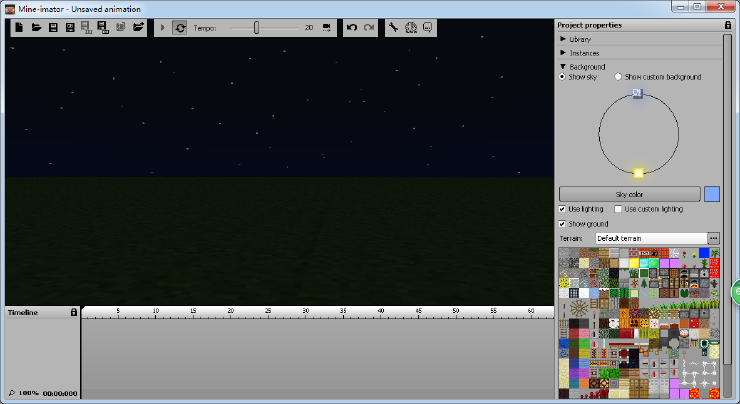Screen dimensions: 740x404
Task: Select Show custom background radio button
Action: coord(618,76)
